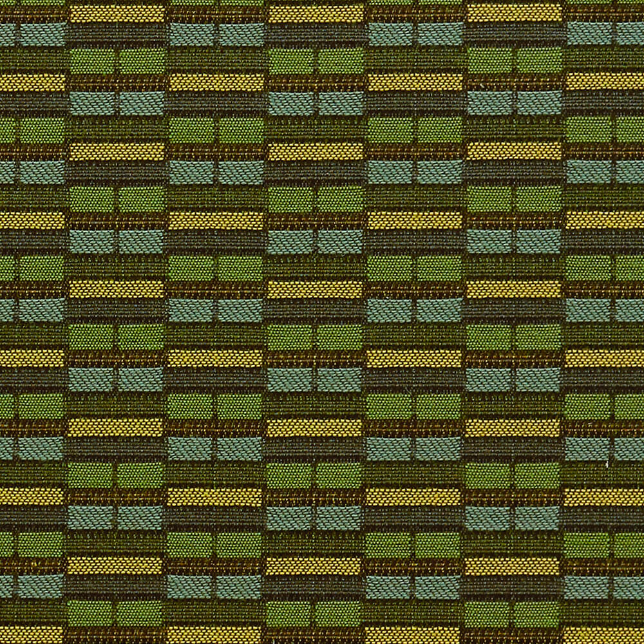
Task: Click the lowest full green block pair in center column
Action: (x=314, y=612)
